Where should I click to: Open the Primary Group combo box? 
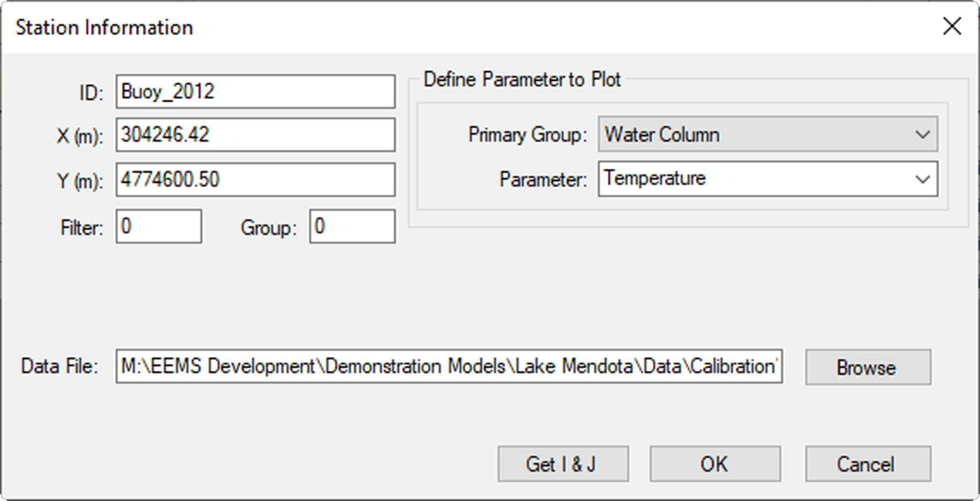(758, 134)
